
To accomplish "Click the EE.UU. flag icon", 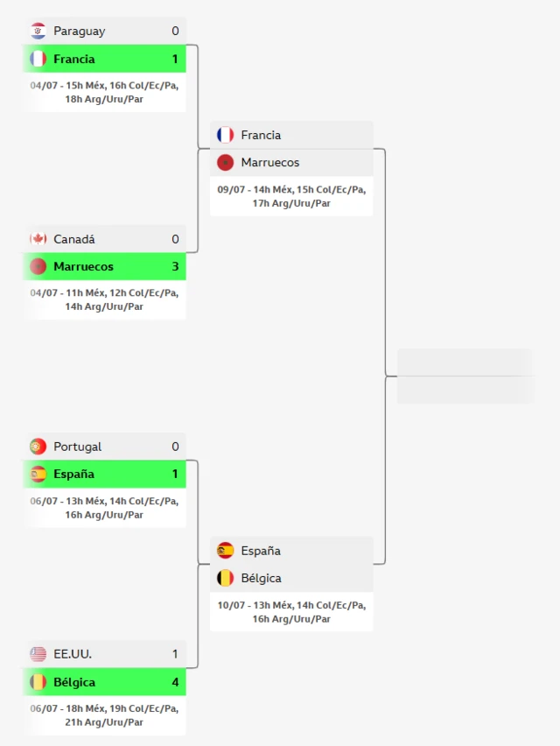I will (38, 654).
